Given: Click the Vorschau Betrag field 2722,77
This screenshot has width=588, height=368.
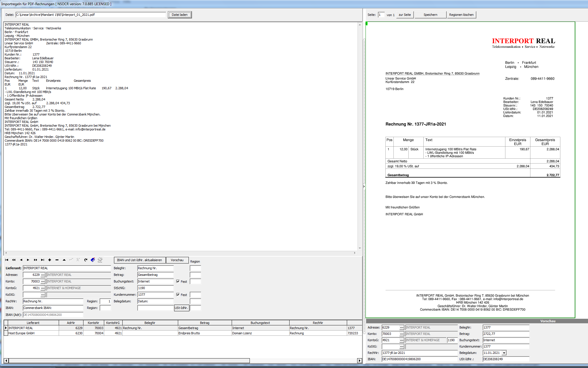Looking at the screenshot, I should (x=506, y=334).
